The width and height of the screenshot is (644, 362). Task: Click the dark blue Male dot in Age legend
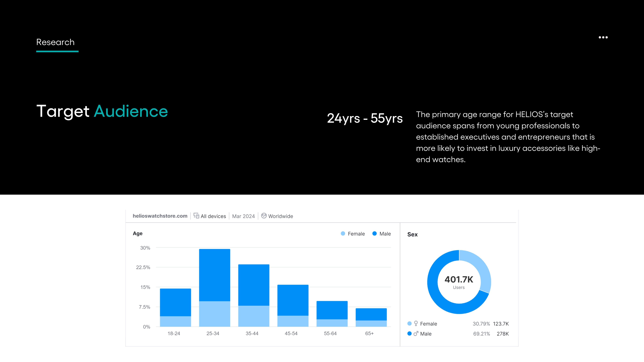(374, 234)
